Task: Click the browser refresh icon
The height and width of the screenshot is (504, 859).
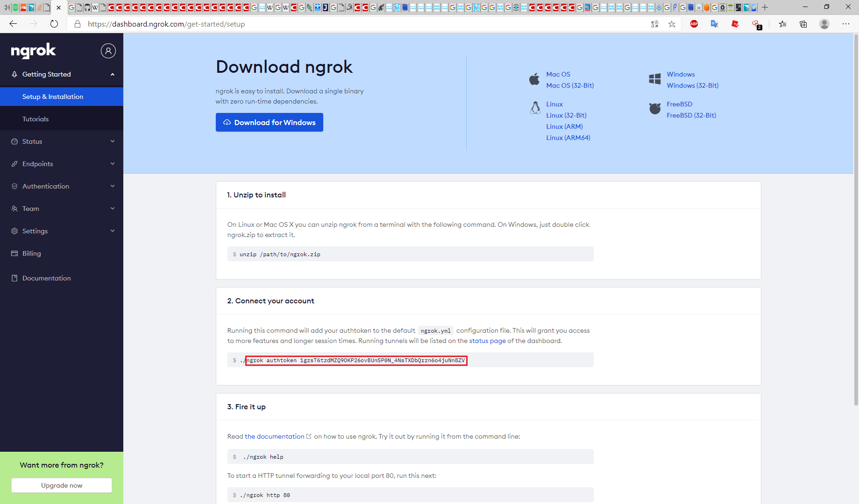Action: 54,24
